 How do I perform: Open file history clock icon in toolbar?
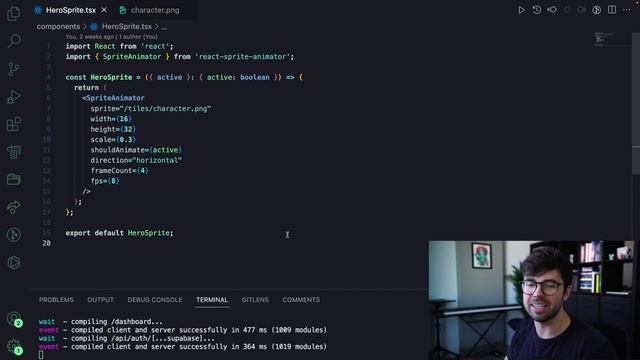coord(537,10)
